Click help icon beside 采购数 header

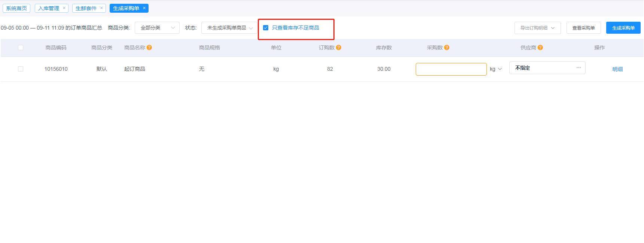[x=447, y=48]
